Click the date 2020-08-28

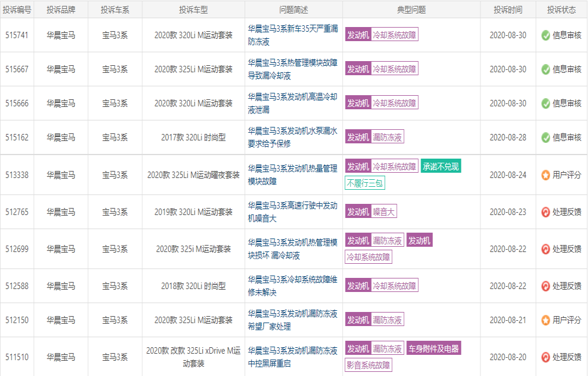[508, 137]
